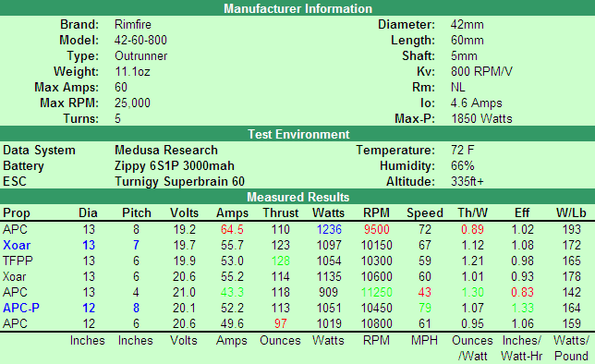Image resolution: width=595 pixels, height=364 pixels.
Task: Click the watts value 1135
Action: tap(329, 277)
